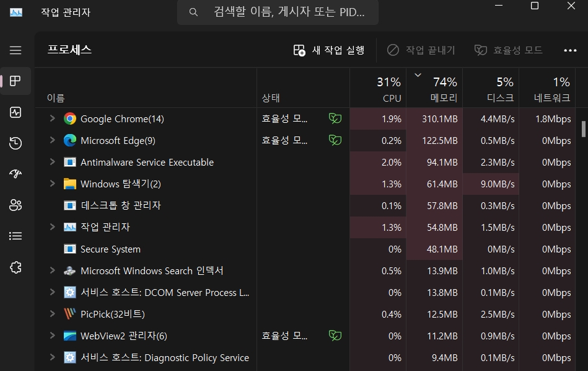Click the 작업 관리자 process row icon
The image size is (588, 371).
pyautogui.click(x=70, y=227)
